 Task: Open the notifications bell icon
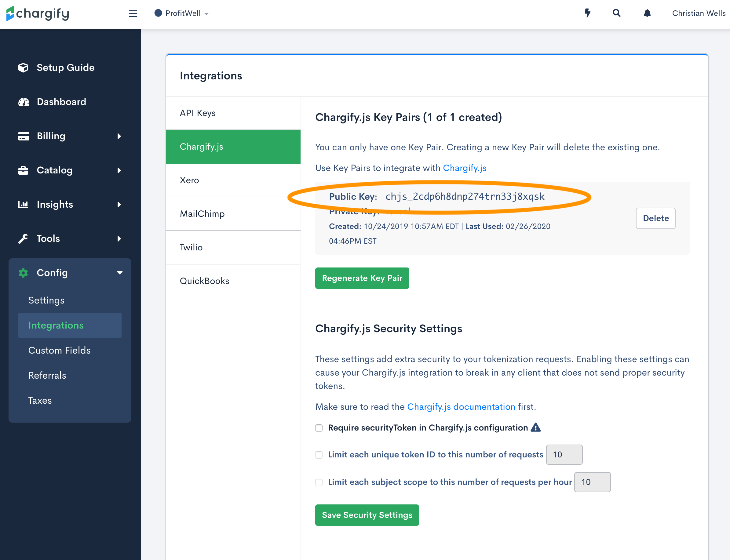click(647, 13)
